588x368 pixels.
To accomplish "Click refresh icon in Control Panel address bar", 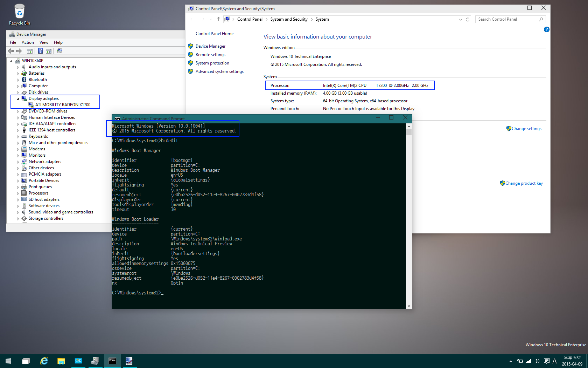I will pos(468,19).
